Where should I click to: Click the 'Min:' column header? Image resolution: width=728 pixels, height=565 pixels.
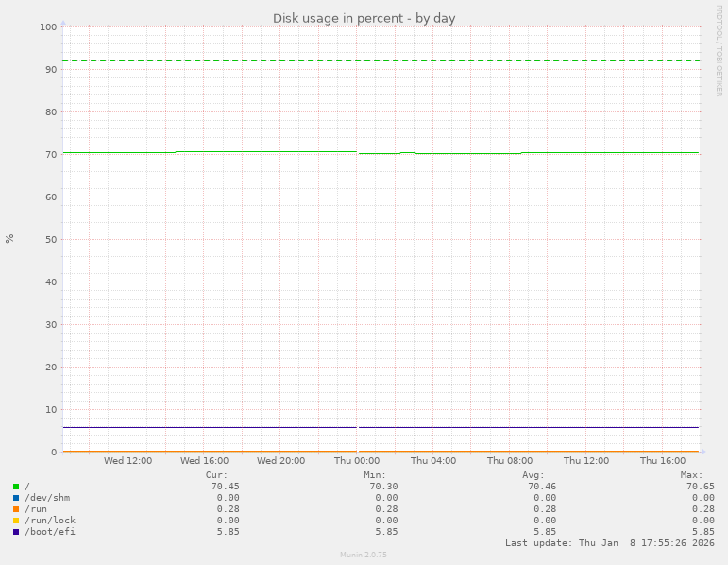pos(375,475)
